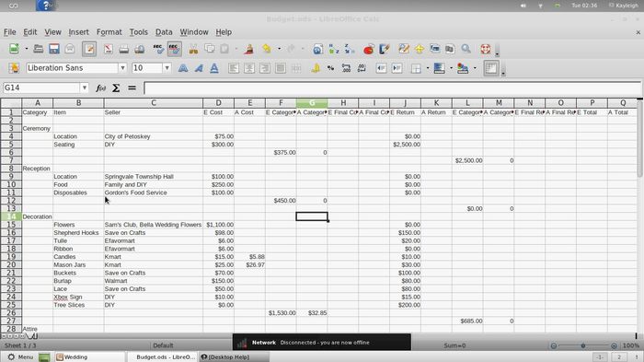Open Navigator compass icon
The width and height of the screenshot is (644, 362).
(x=419, y=49)
